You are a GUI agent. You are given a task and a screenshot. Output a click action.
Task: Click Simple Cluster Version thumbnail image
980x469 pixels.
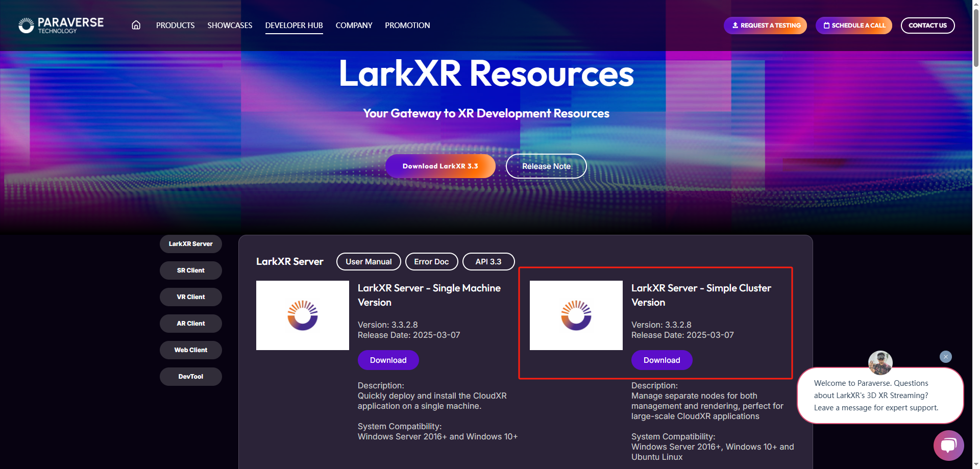click(576, 315)
